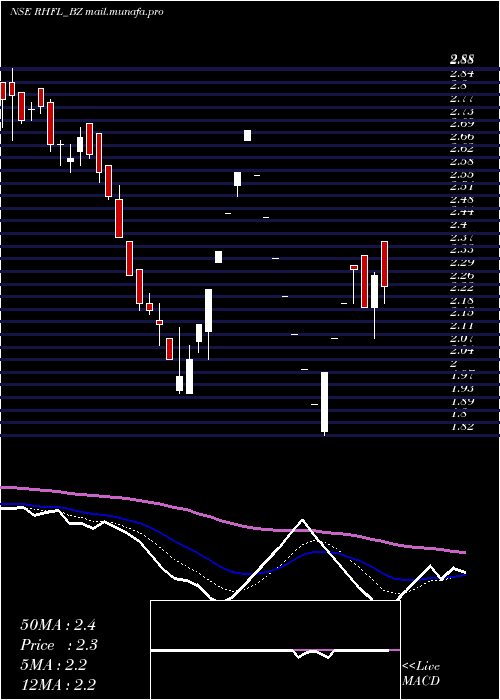This screenshot has height=700, width=500.
Task: Click the "Price : 2.3" readout
Action: [x=59, y=645]
